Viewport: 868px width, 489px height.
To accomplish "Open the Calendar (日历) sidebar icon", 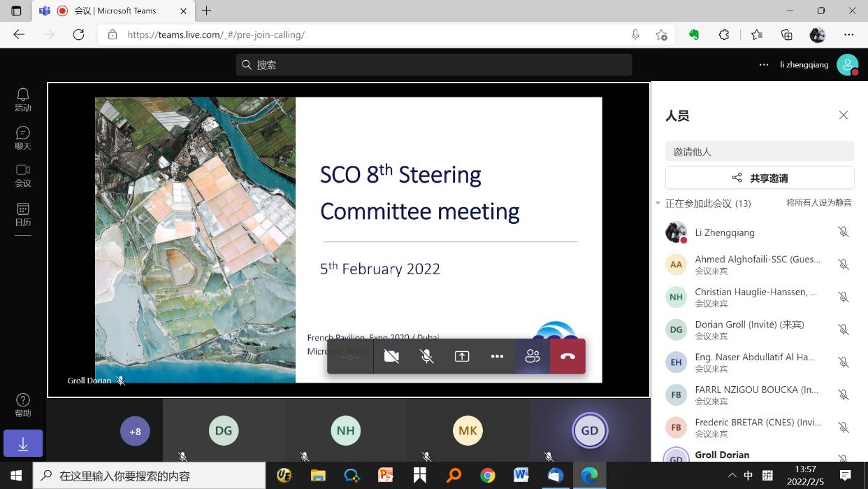I will 23,214.
